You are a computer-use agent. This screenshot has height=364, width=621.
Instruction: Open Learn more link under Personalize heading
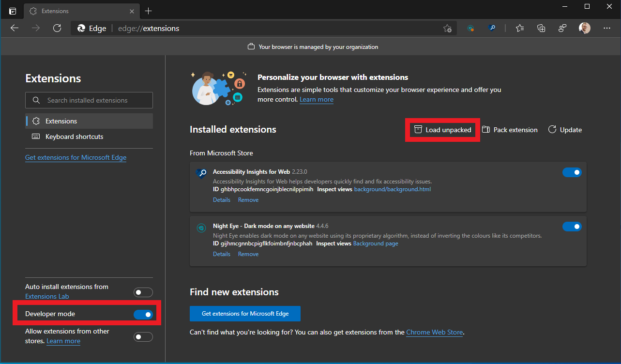click(x=317, y=99)
